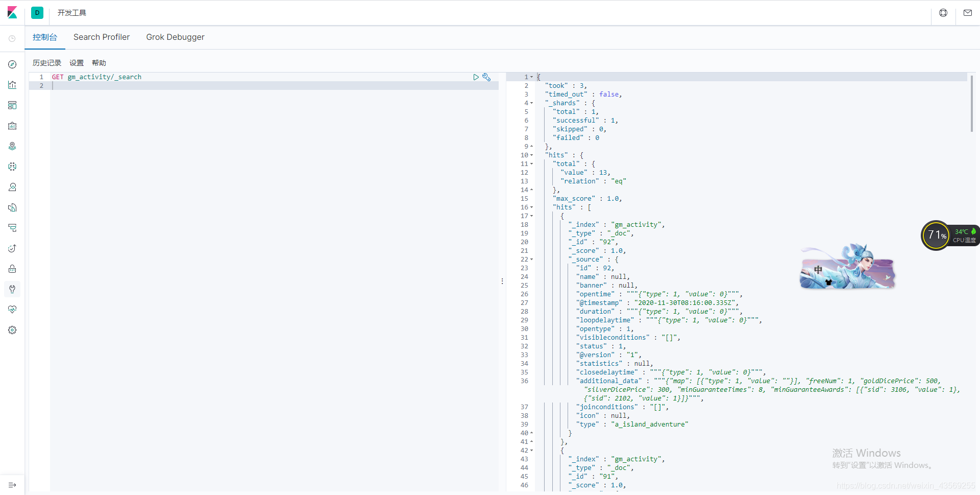Select the highlighted Dev Tools wrench icon
Screen dimensions: 980x495
click(x=12, y=289)
